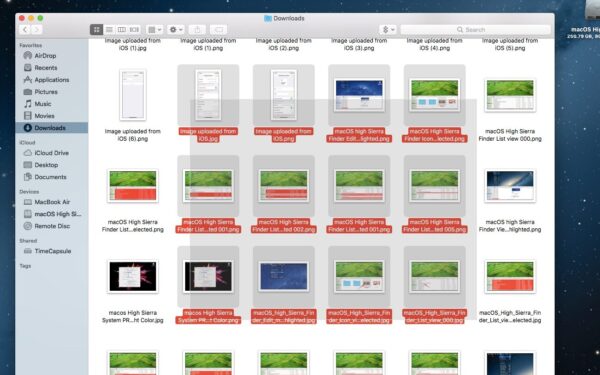
Task: Open AirDrop in the sidebar
Action: click(x=45, y=55)
